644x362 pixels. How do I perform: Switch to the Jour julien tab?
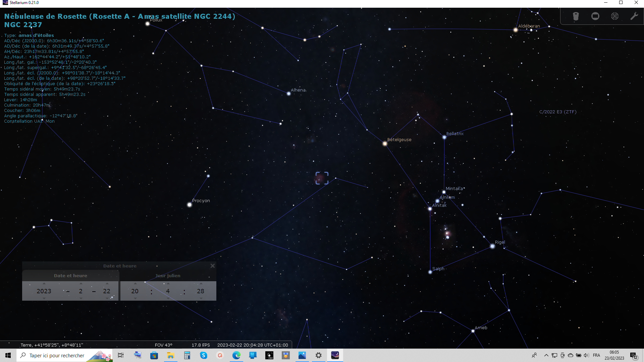168,276
